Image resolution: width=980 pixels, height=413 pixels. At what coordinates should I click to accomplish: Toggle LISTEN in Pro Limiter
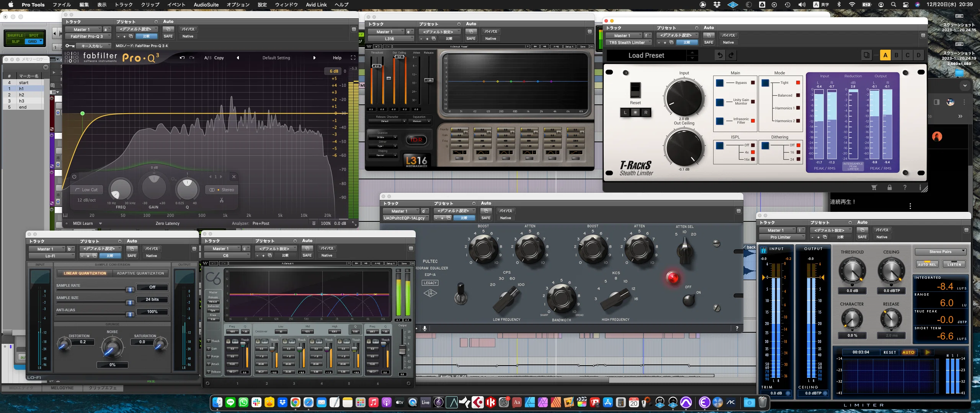[954, 264]
